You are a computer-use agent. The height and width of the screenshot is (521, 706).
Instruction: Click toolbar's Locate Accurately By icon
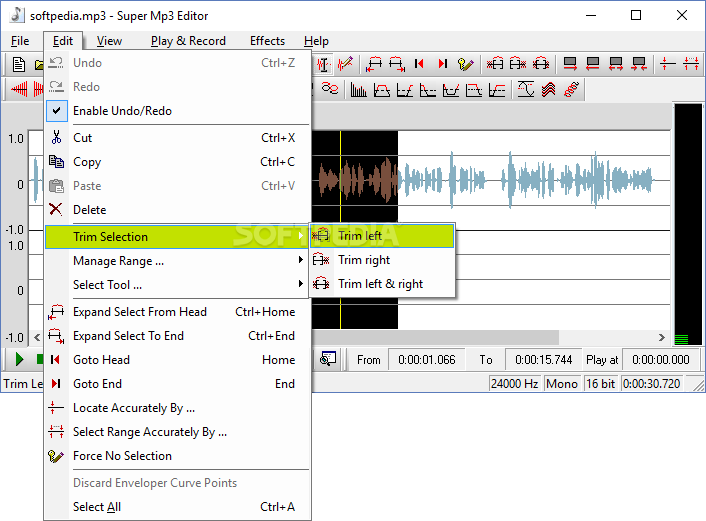668,64
